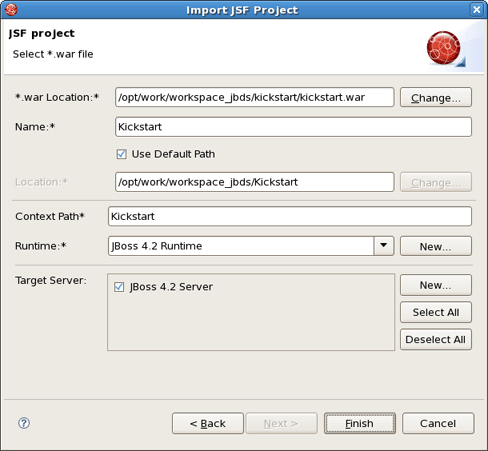
Task: Toggle the Use Default Path checkbox
Action: pos(121,154)
